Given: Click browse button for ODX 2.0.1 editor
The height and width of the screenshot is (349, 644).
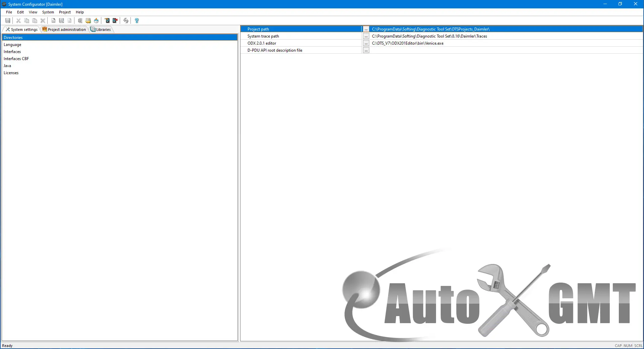Looking at the screenshot, I should coord(366,43).
